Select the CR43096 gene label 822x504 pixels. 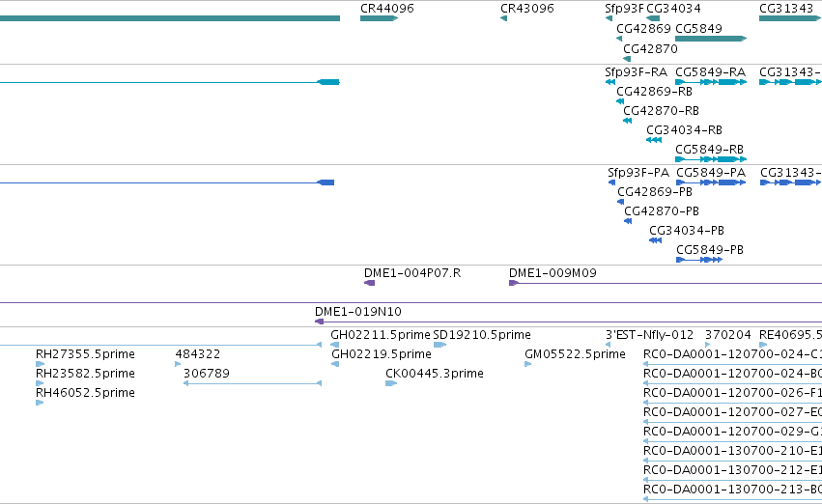click(x=526, y=9)
